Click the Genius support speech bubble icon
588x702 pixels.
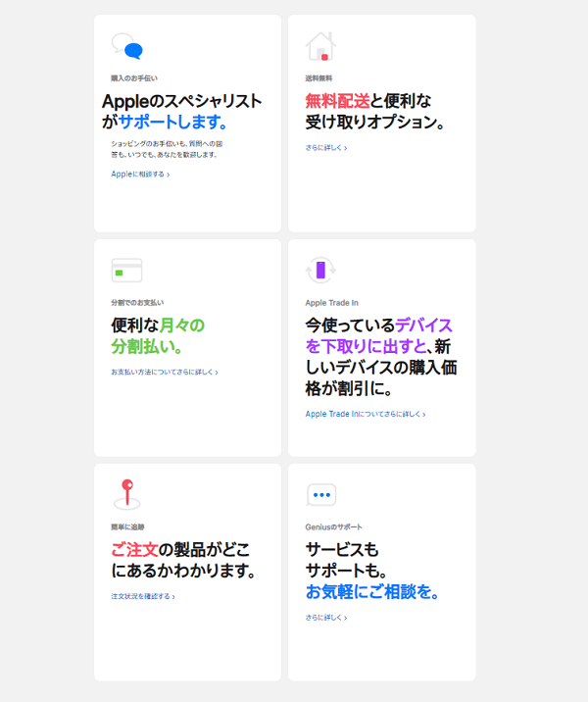(x=320, y=495)
